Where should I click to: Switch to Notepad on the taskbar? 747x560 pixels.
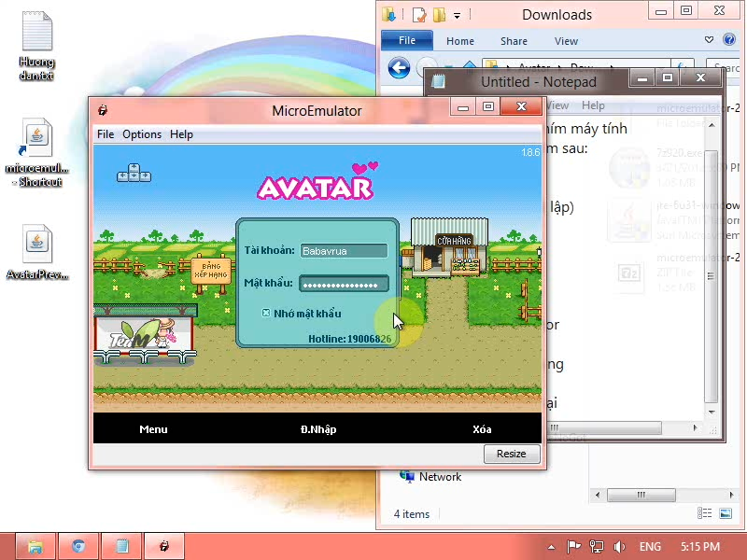click(x=122, y=546)
